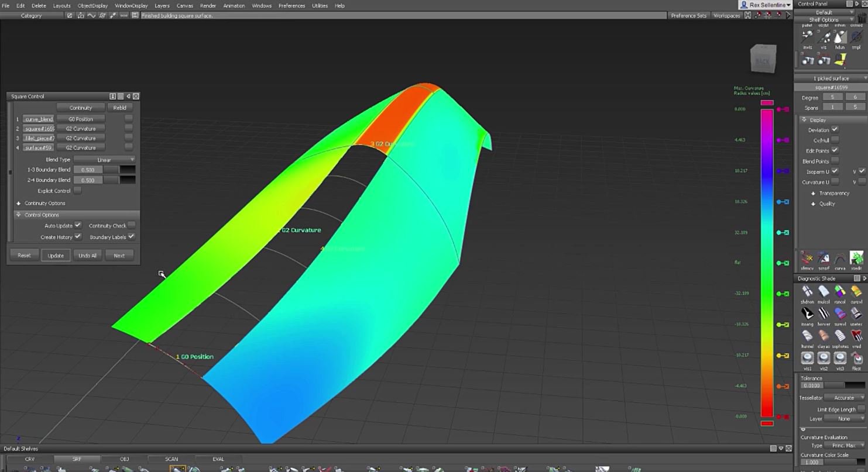
Task: Toggle Curvature U checkbox
Action: (835, 182)
